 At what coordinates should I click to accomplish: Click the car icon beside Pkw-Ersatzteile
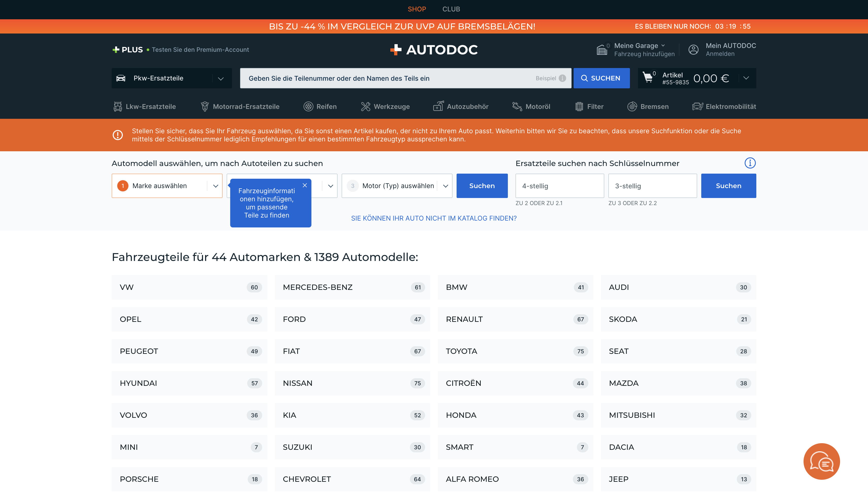[121, 78]
